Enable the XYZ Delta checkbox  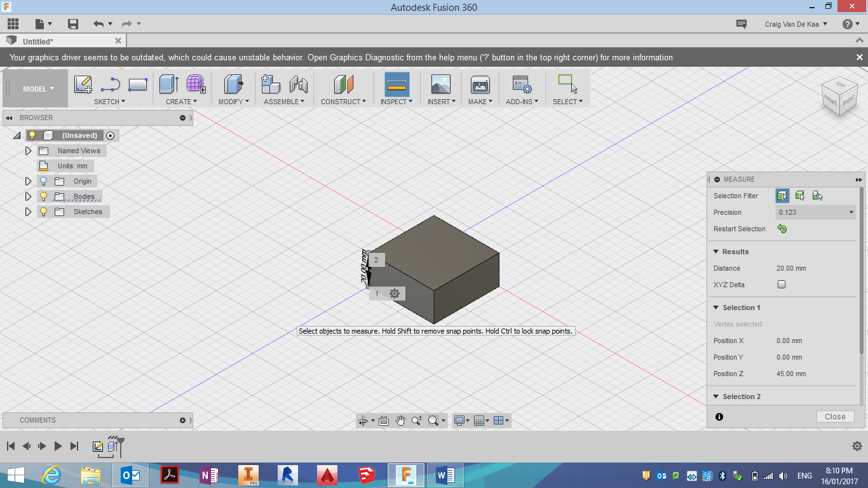click(x=782, y=285)
